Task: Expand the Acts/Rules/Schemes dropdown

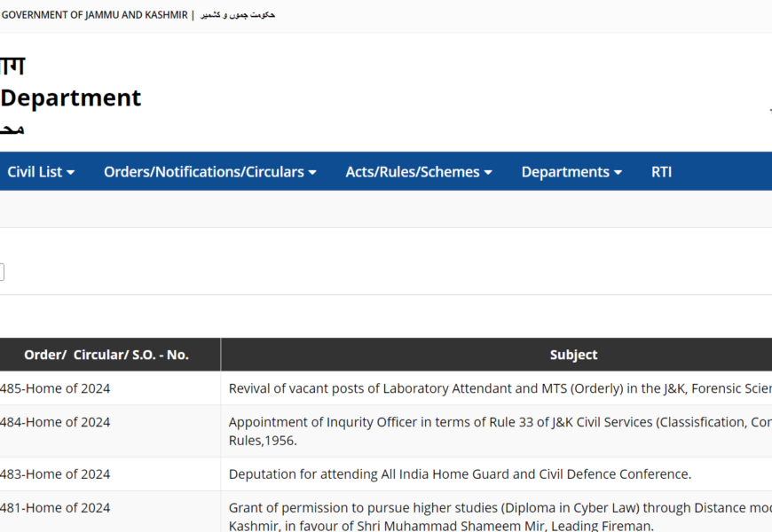Action: pos(418,172)
